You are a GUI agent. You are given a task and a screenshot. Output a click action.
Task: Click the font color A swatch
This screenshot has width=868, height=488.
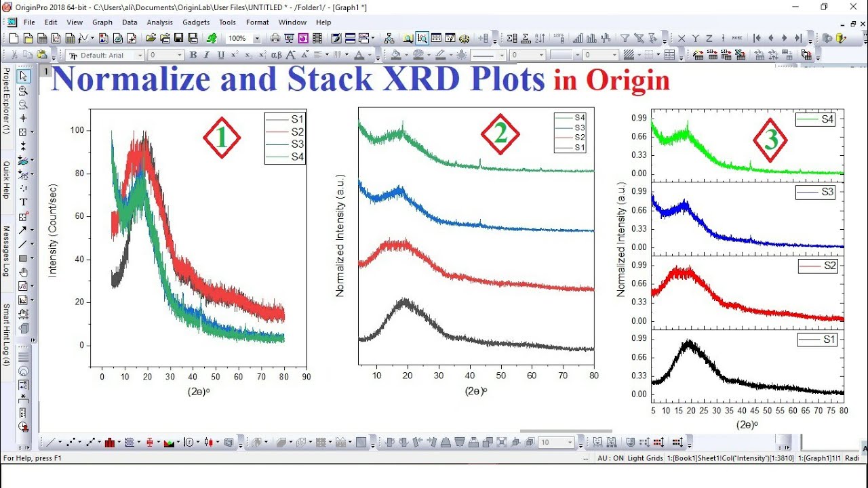click(361, 55)
